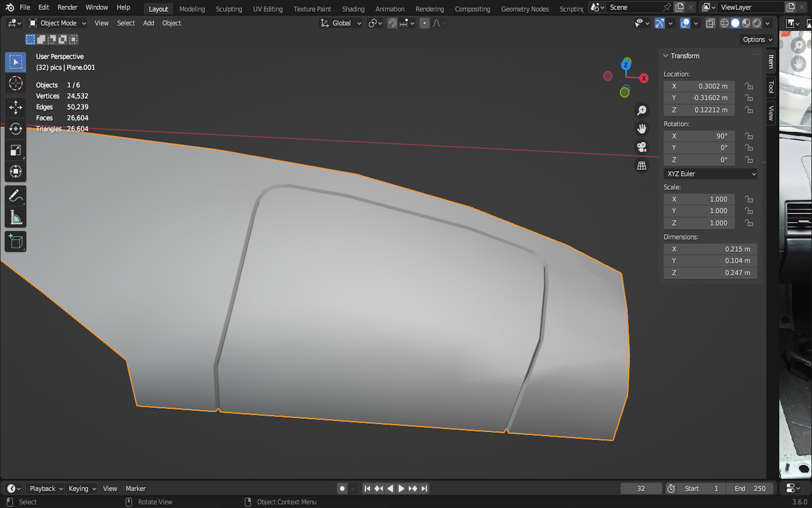Choose the Annotate pencil tool
812x508 pixels.
coord(15,196)
